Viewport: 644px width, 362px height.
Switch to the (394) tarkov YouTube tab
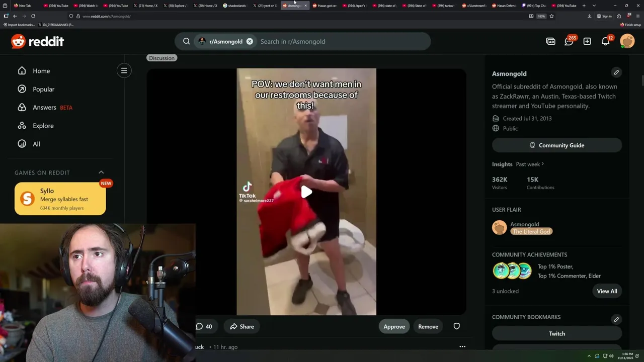pyautogui.click(x=445, y=6)
